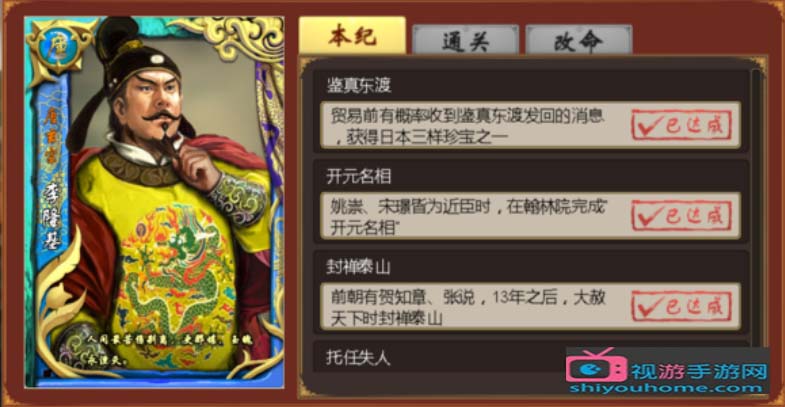This screenshot has height=407, width=785.
Task: Expand the 托任失人 entry
Action: 357,357
